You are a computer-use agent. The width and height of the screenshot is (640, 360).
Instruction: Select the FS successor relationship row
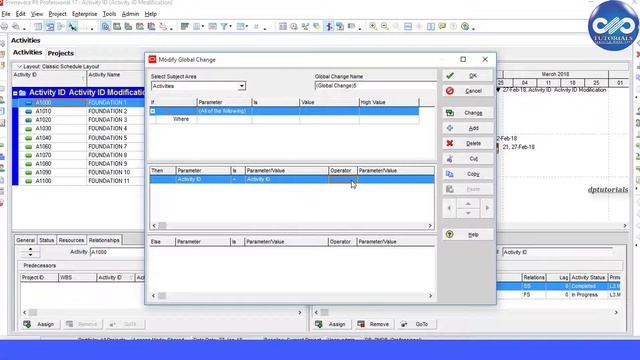point(558,295)
